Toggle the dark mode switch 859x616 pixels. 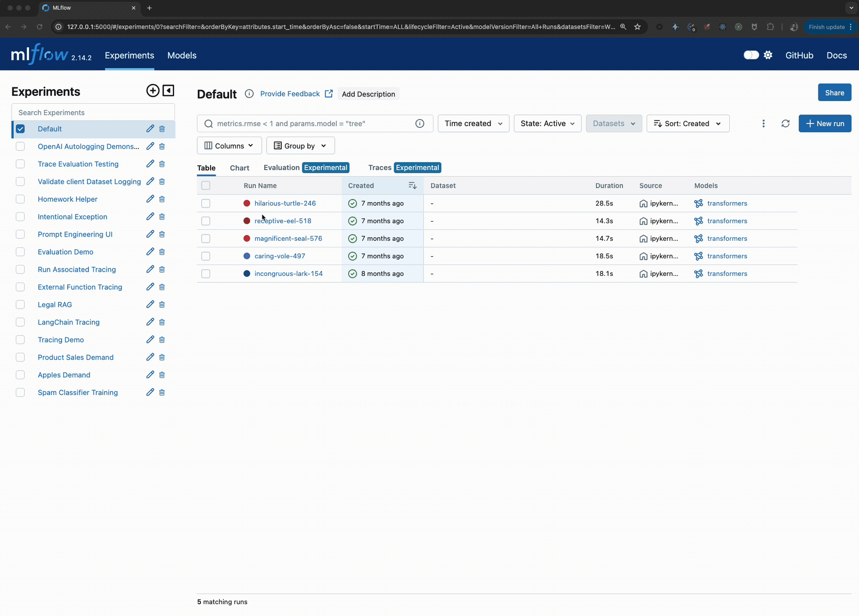pyautogui.click(x=751, y=55)
